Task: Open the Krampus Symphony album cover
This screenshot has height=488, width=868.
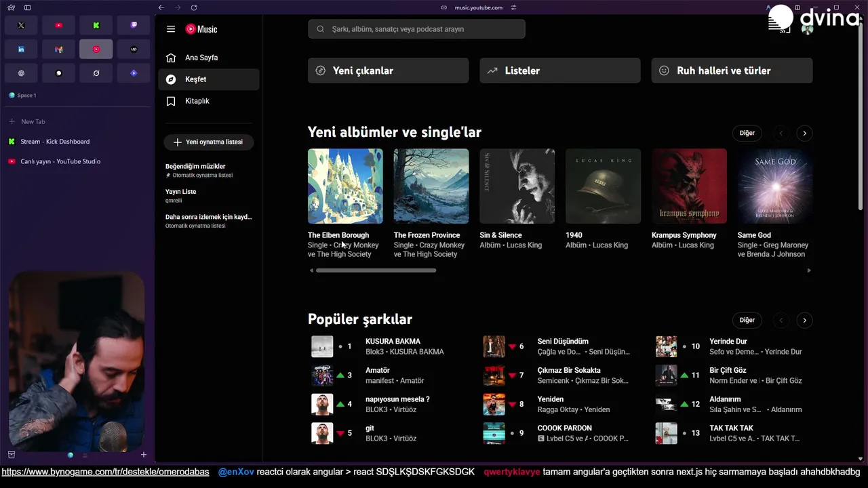Action: tap(689, 186)
